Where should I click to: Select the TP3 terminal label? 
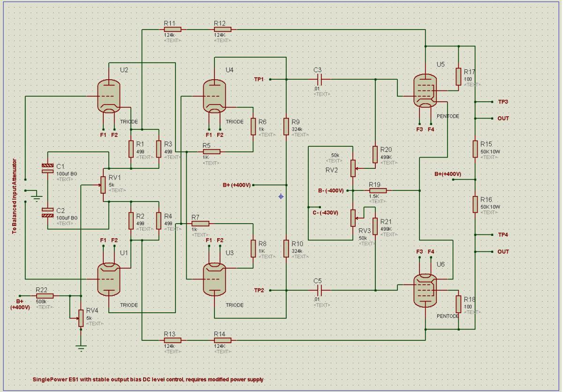pyautogui.click(x=502, y=102)
